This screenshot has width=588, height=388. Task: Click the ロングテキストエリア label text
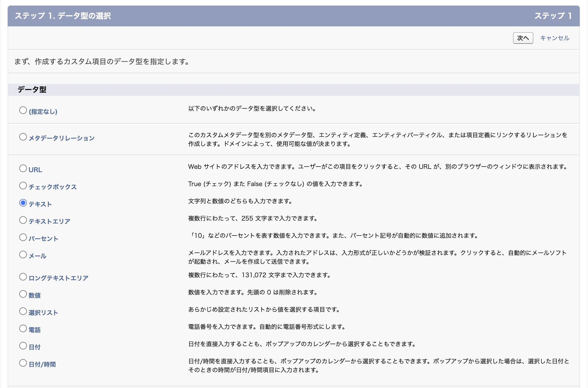(58, 278)
